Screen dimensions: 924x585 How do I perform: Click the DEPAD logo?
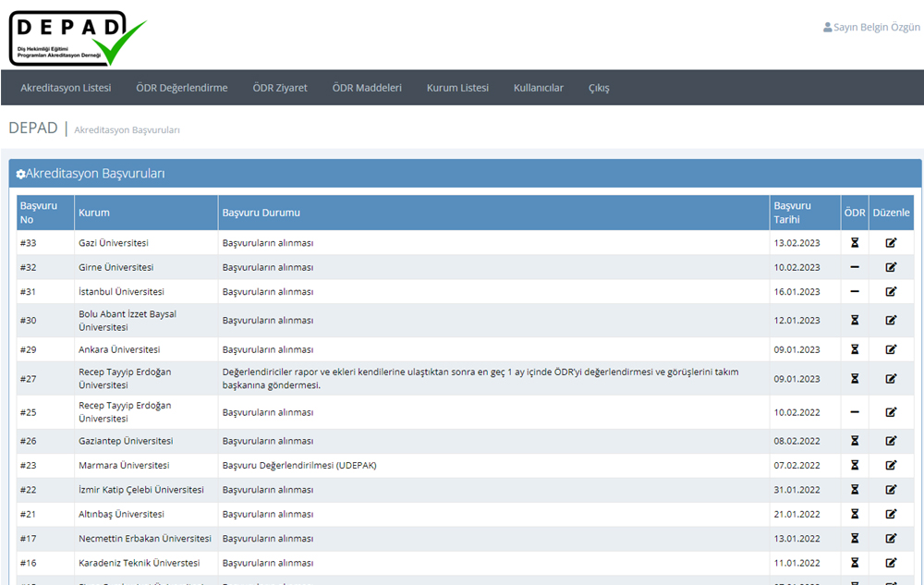click(78, 38)
